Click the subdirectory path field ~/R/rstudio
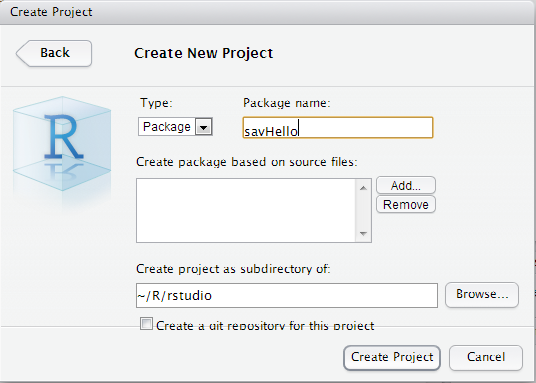Screen dimensions: 536x383 [x=287, y=295]
